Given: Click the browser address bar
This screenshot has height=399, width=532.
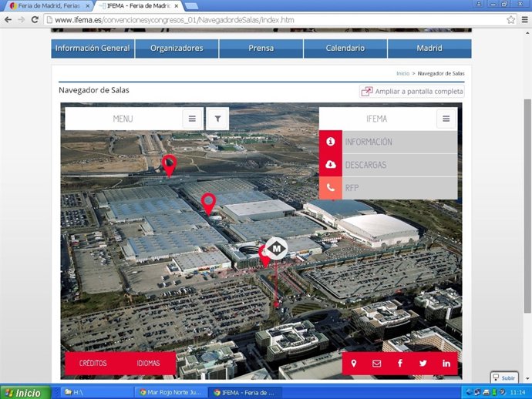Looking at the screenshot, I should tap(270, 19).
